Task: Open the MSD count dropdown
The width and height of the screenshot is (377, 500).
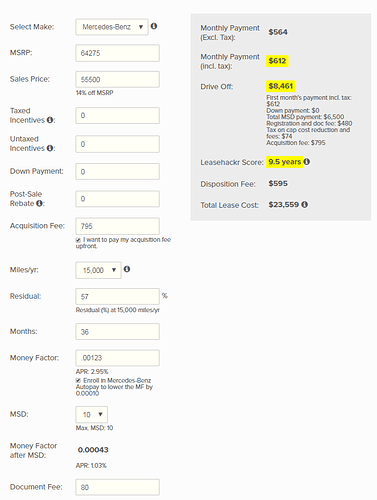Action: pos(92,415)
